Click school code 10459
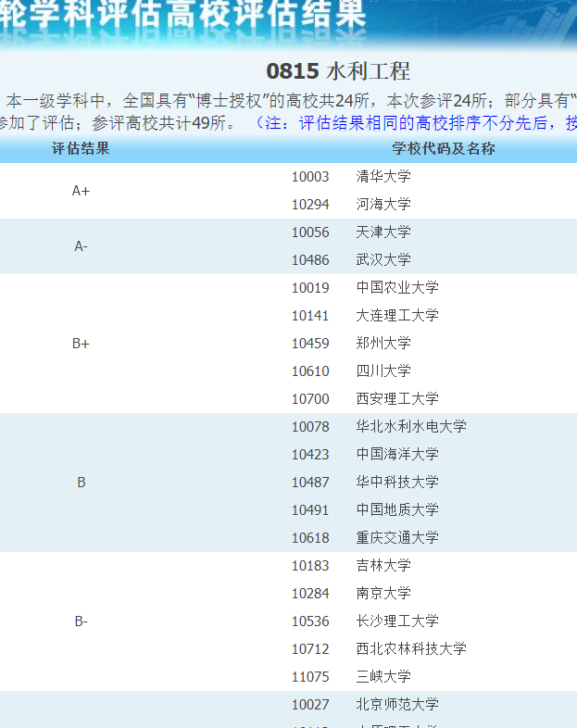Screen dimensions: 577x728 tap(310, 344)
